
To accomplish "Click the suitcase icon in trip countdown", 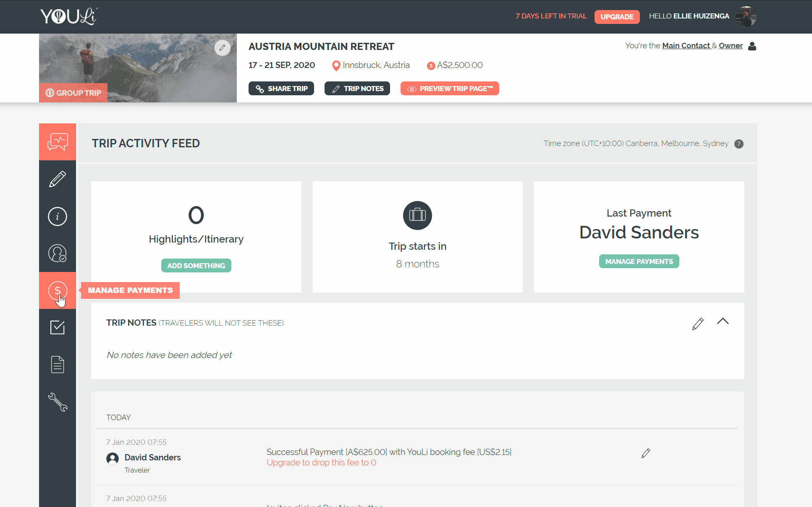I will (417, 215).
